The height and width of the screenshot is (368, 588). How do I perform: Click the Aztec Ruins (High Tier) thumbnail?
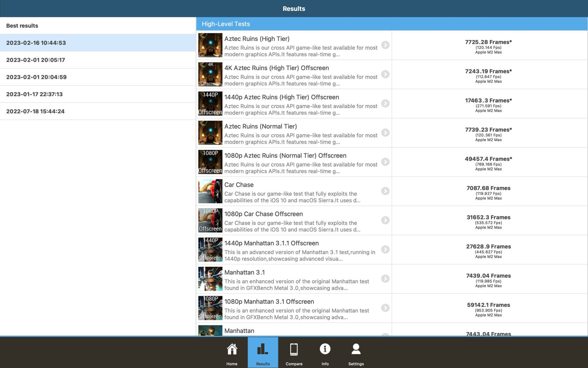210,45
